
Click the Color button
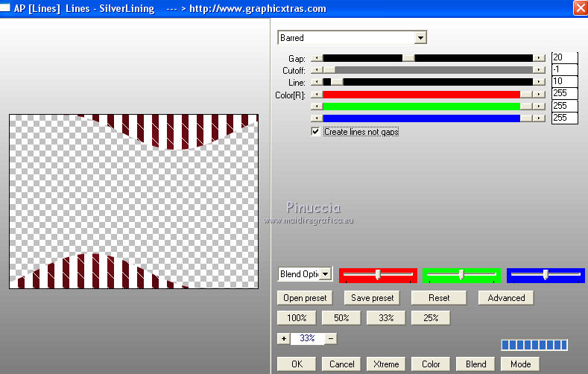coord(431,364)
